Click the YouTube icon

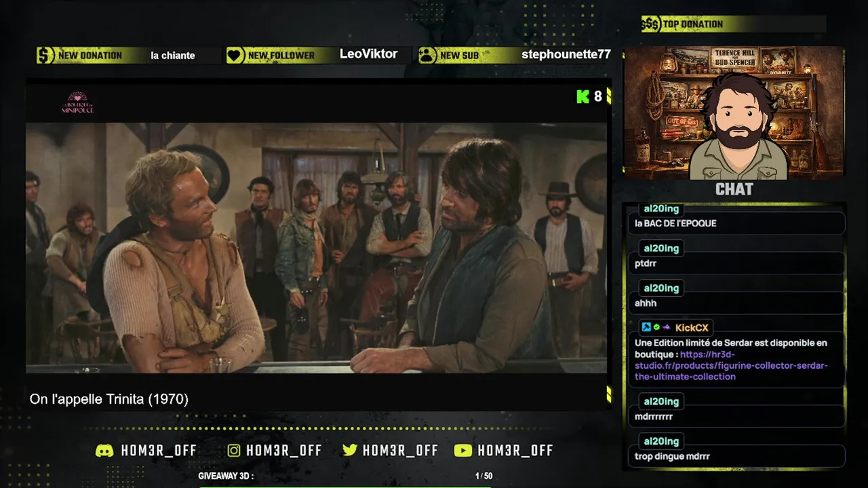463,451
